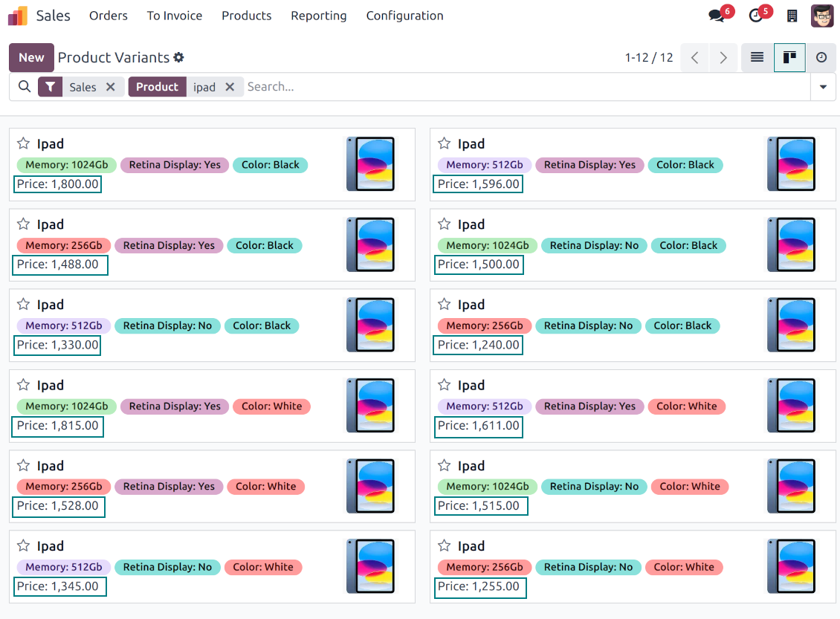Screen dimensions: 840x619
Task: Favorite the Ipad priced 1,488.00
Action: click(23, 224)
